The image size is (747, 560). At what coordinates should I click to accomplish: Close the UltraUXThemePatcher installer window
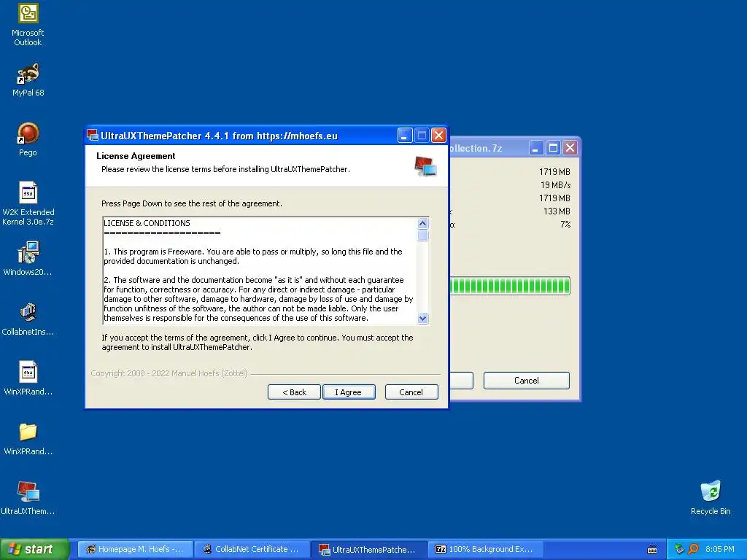click(438, 136)
